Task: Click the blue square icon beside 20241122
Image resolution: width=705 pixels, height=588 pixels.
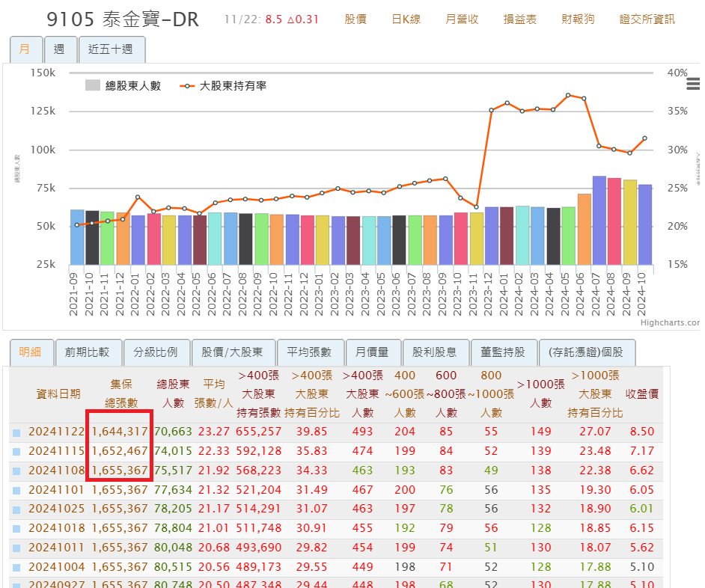Action: coord(16,432)
